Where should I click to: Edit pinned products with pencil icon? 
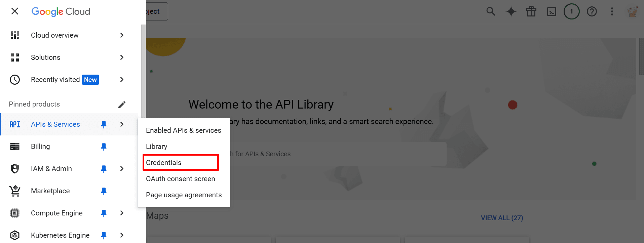pyautogui.click(x=122, y=105)
